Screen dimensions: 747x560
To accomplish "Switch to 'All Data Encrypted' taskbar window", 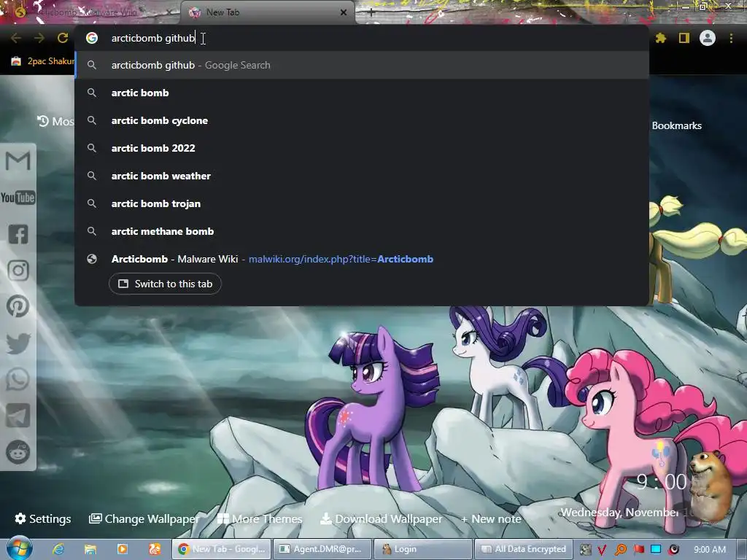I will point(523,549).
